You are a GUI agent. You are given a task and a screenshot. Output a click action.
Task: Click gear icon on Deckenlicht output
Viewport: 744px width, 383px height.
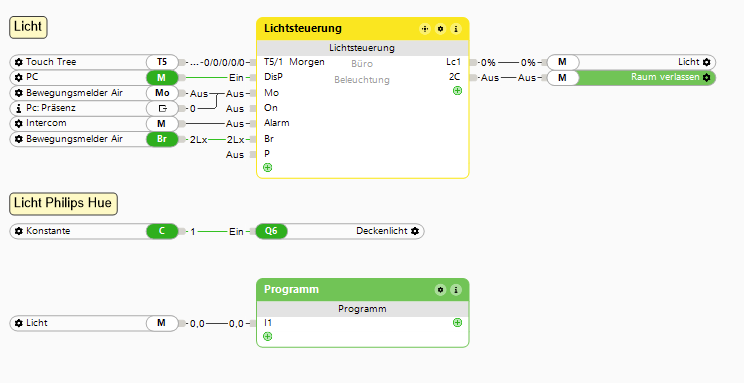pos(415,231)
